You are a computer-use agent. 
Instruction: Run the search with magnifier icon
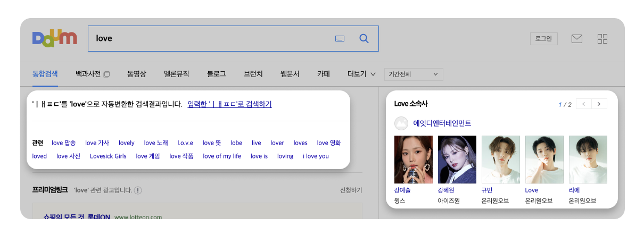click(364, 38)
